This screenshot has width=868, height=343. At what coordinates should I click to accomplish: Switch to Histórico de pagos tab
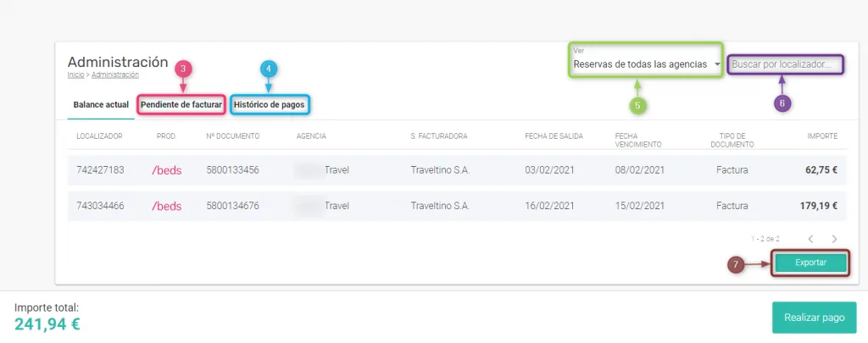point(270,105)
